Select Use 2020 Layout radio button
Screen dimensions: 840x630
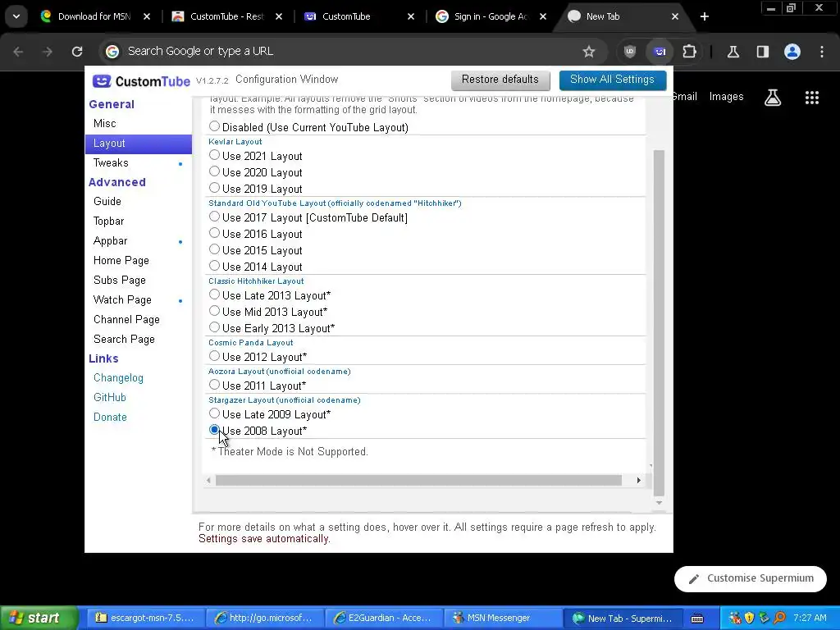pos(214,171)
